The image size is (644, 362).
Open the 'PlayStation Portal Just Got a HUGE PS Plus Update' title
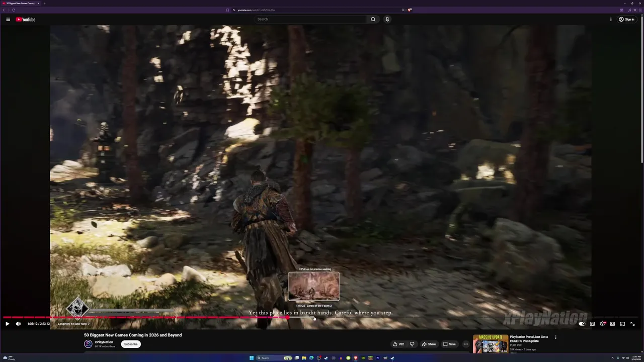point(529,339)
